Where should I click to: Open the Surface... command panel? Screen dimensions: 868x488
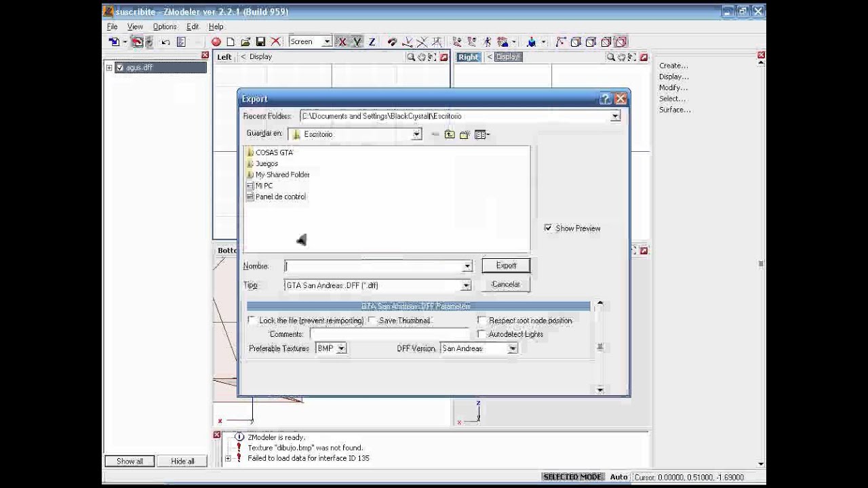pyautogui.click(x=675, y=109)
